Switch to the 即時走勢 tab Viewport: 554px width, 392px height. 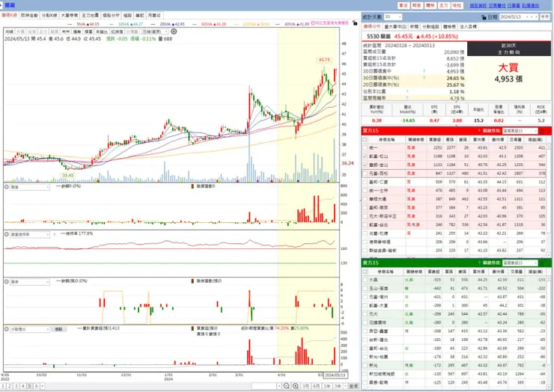[29, 16]
